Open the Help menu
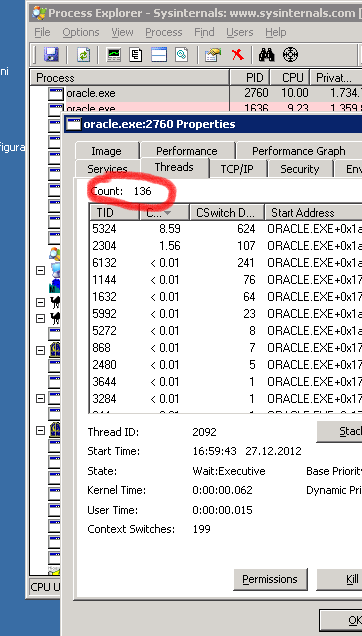The height and width of the screenshot is (636, 362). [276, 32]
